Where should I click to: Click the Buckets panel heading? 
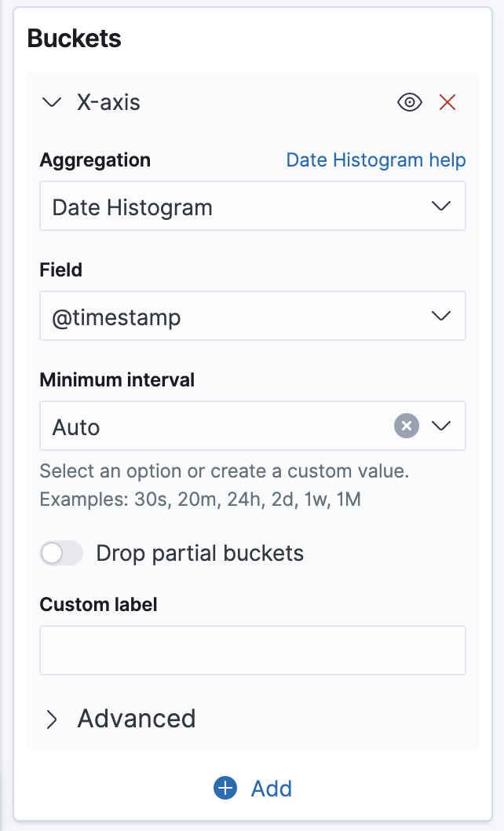click(74, 38)
